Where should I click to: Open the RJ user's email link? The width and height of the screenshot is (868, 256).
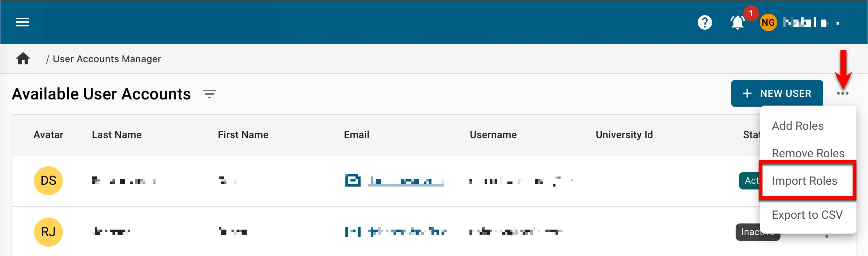click(x=407, y=231)
